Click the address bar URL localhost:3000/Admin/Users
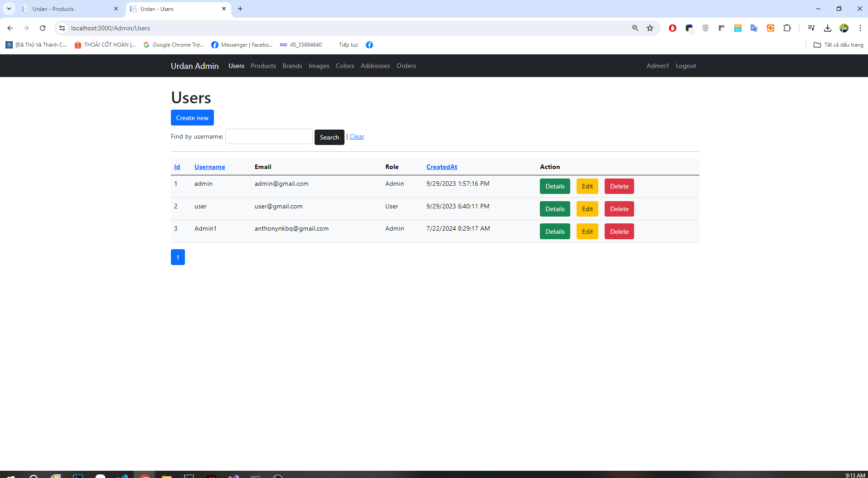The height and width of the screenshot is (478, 868). coord(111,28)
